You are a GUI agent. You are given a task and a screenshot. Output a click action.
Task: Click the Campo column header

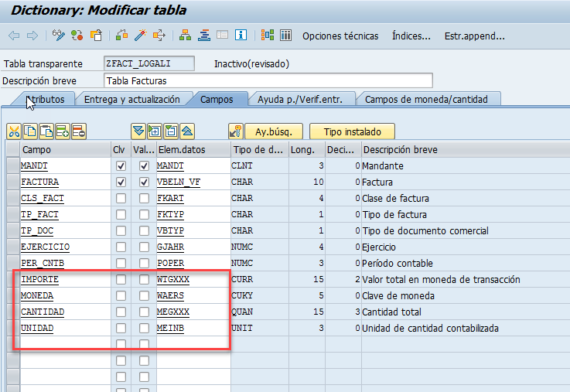click(x=66, y=150)
